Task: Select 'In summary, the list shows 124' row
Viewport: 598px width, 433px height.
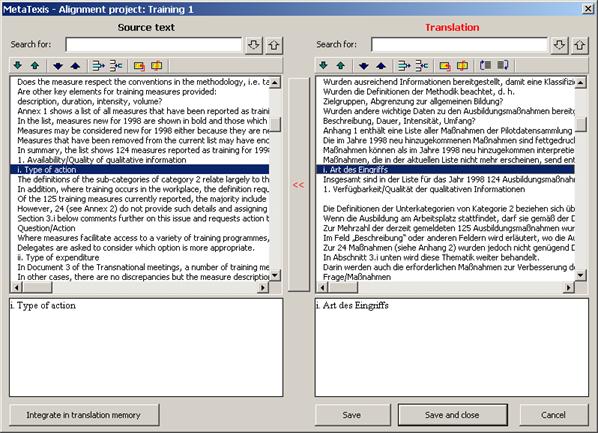Action: pyautogui.click(x=140, y=150)
